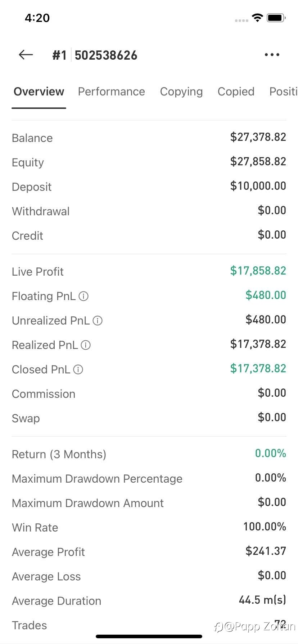Tap the home indicator bar
298x644 pixels.
[149, 636]
